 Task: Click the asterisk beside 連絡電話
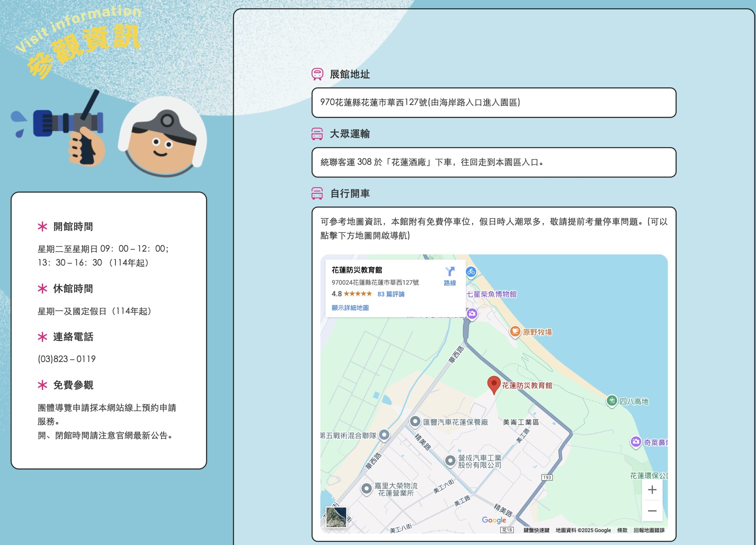[x=42, y=337]
